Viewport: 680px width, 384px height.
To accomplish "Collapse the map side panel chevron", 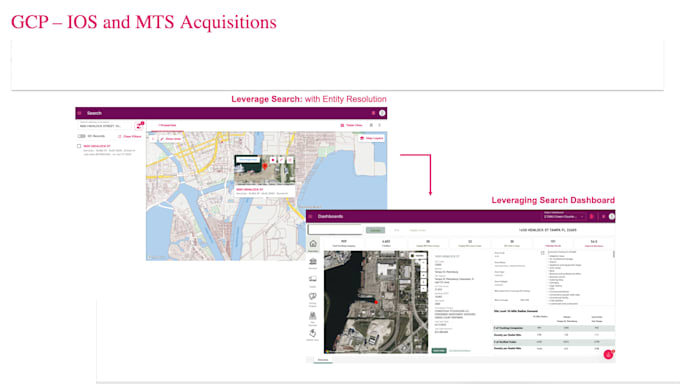I will (153, 139).
